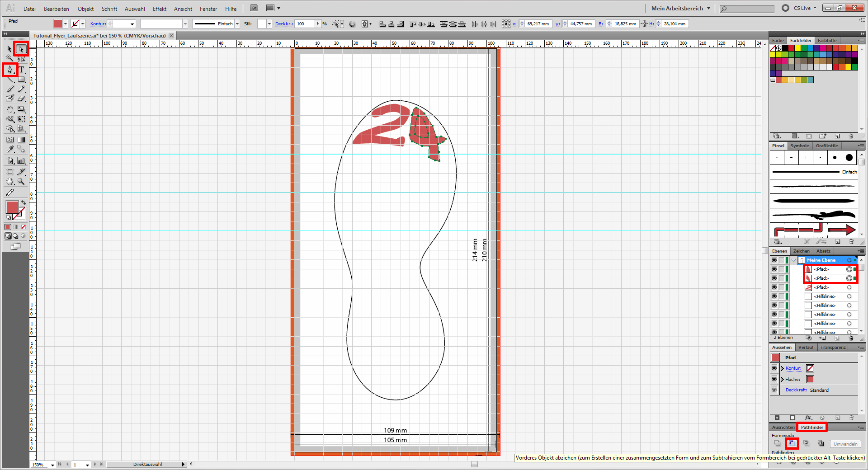Select the Direct Selection tool
Viewport: 868px width, 470px height.
[21, 49]
